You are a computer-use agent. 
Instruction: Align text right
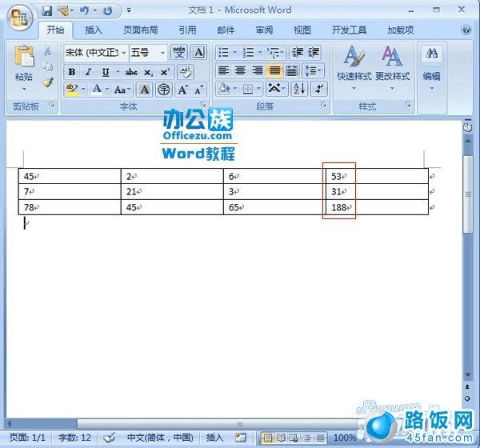click(258, 71)
